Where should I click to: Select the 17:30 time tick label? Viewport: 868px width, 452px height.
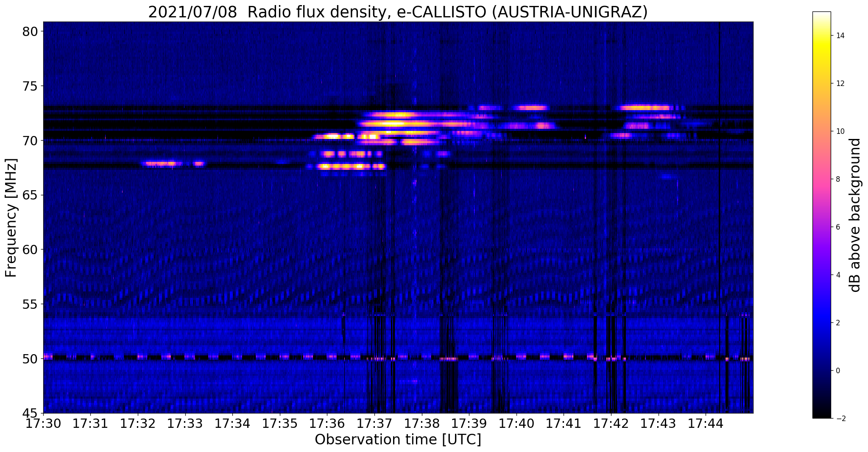tap(43, 423)
